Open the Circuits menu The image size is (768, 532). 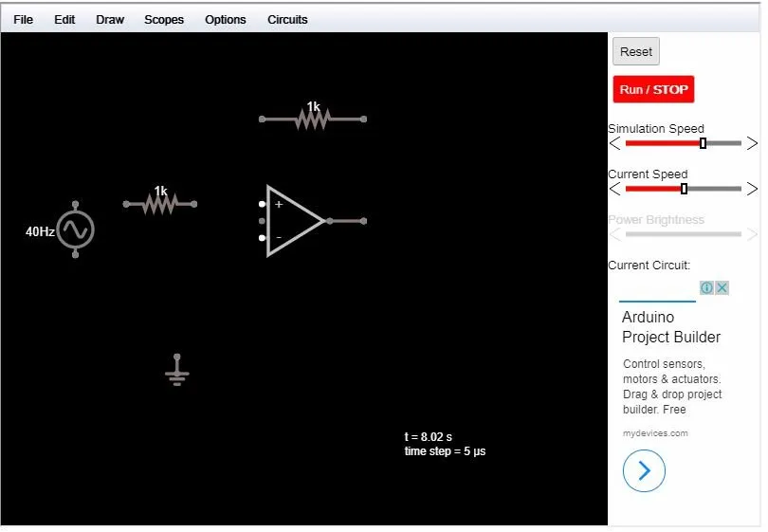[x=287, y=20]
